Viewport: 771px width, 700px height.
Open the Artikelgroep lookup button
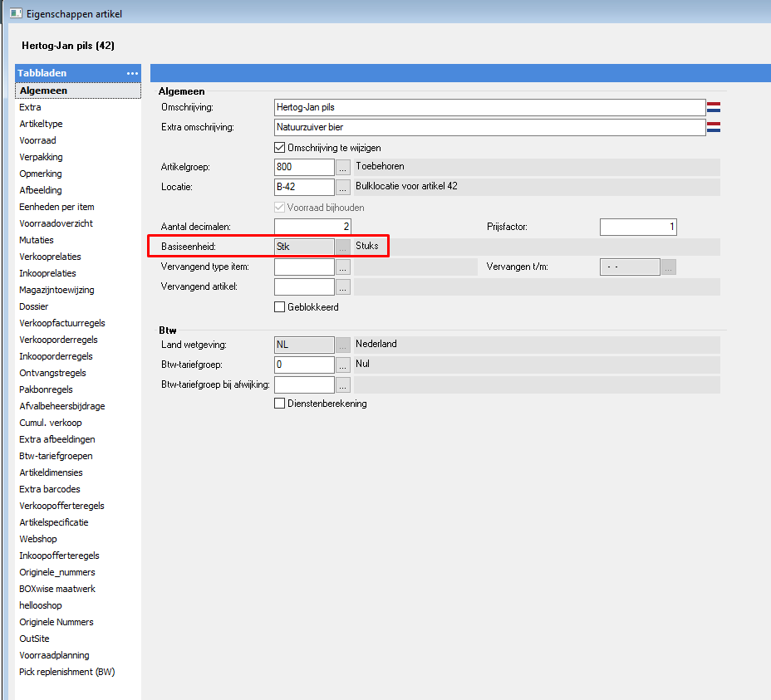pyautogui.click(x=343, y=167)
